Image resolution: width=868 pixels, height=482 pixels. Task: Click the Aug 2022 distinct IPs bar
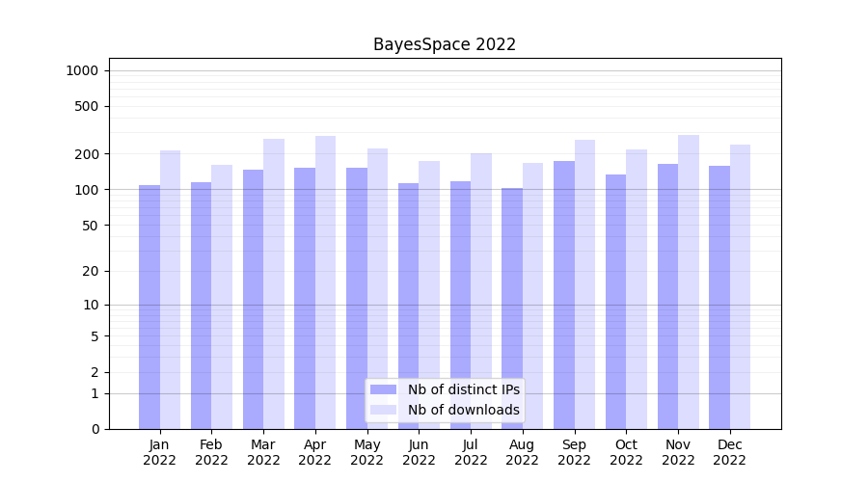(x=512, y=308)
